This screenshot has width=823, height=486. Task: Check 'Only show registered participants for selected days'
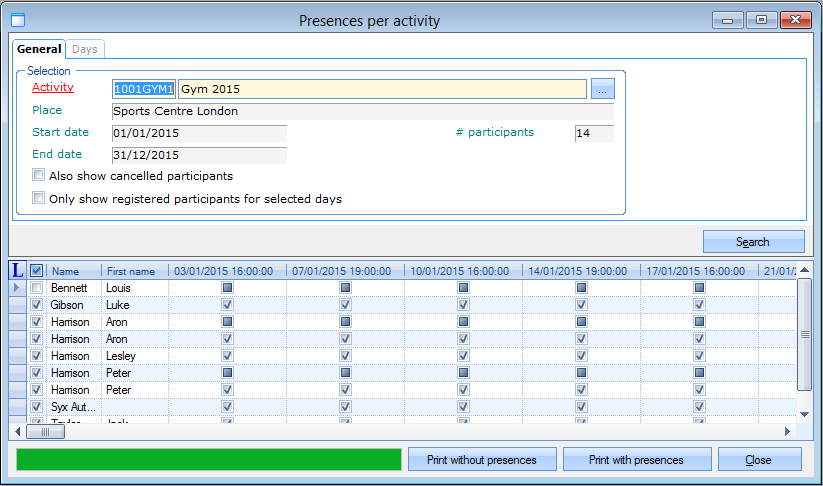click(x=39, y=198)
